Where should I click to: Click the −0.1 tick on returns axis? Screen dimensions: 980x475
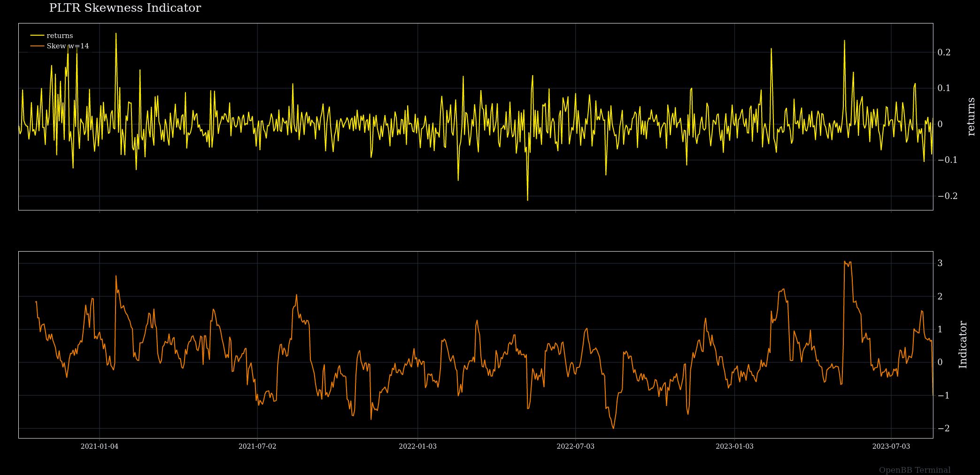coord(948,160)
